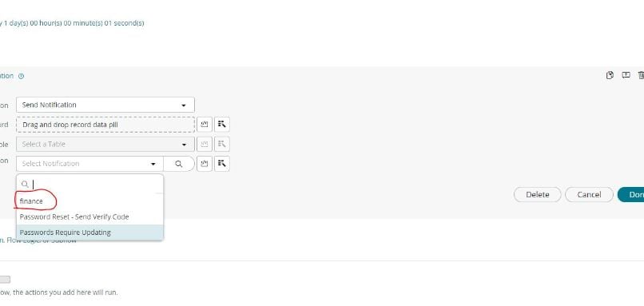This screenshot has height=306, width=644.
Task: Click the first square icon right of record pill field
Action: click(205, 125)
